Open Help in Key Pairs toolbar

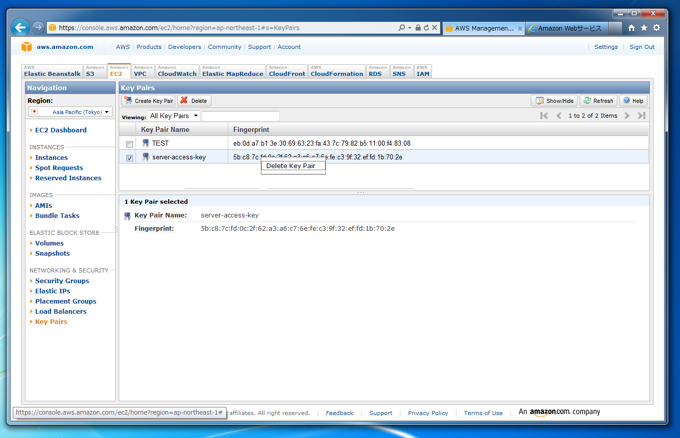(633, 101)
